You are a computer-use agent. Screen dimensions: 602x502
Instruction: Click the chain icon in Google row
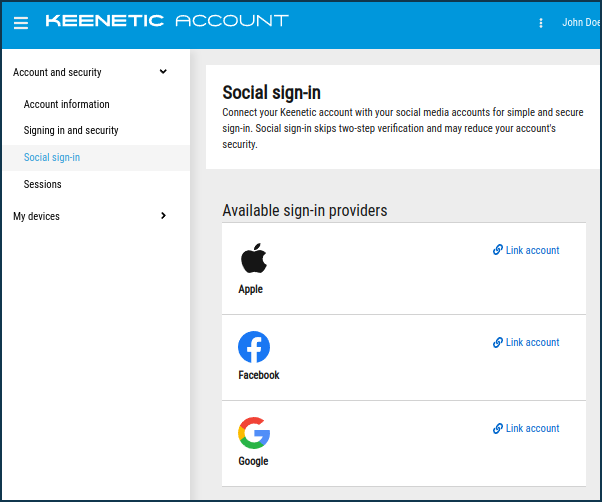click(498, 428)
